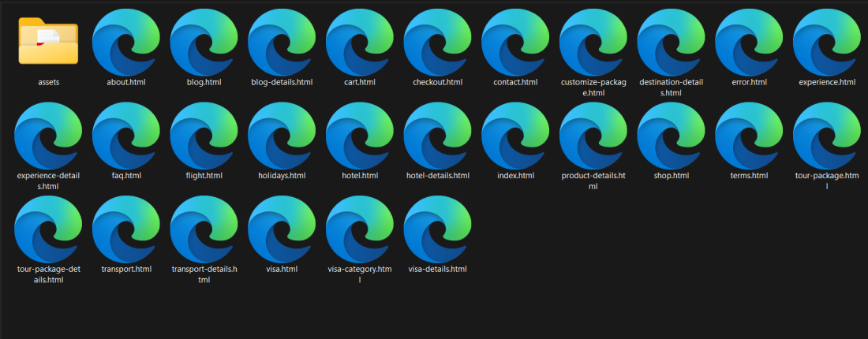Click the tour-package-details.html file icon
This screenshot has width=868, height=339.
[48, 229]
